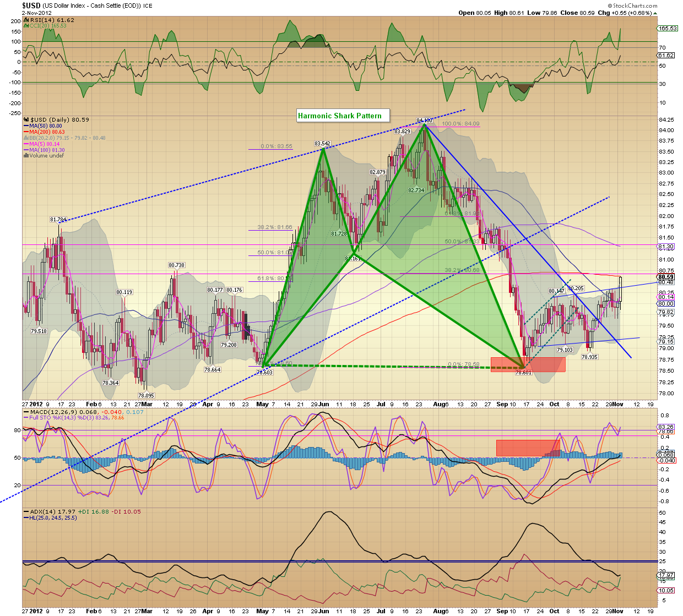Click the 0.0%: 78.58 Fibonacci label
The height and width of the screenshot is (616, 683).
click(463, 364)
